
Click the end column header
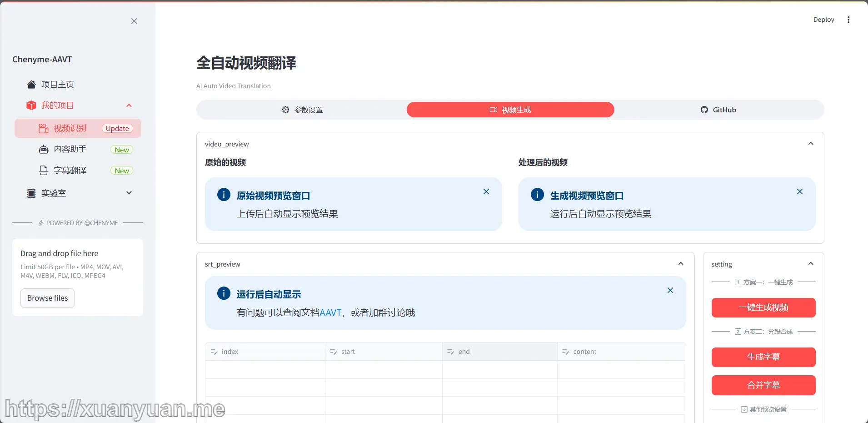[x=500, y=352]
